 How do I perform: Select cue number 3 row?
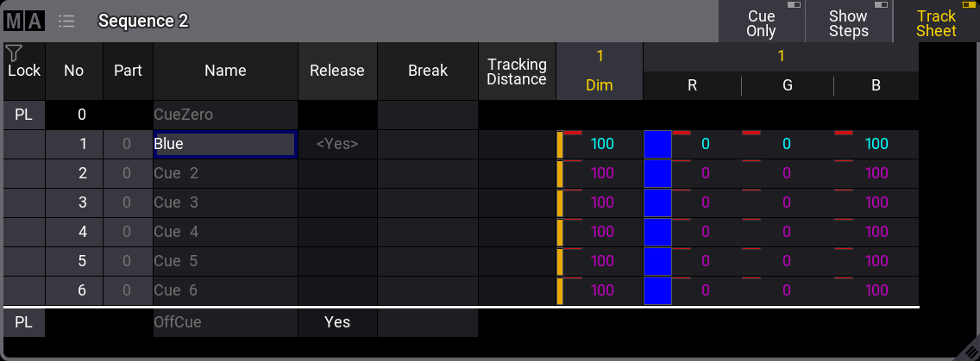[x=74, y=203]
